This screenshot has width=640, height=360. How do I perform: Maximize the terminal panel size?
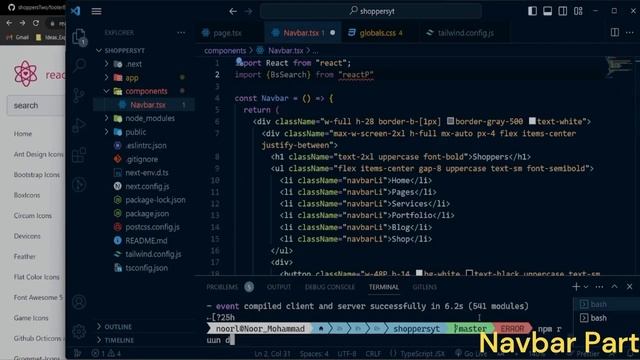614,287
